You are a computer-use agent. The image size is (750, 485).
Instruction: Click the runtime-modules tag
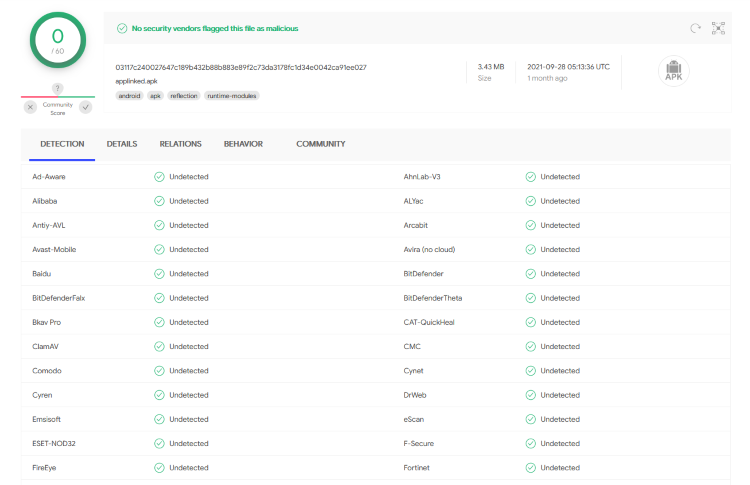[x=232, y=96]
